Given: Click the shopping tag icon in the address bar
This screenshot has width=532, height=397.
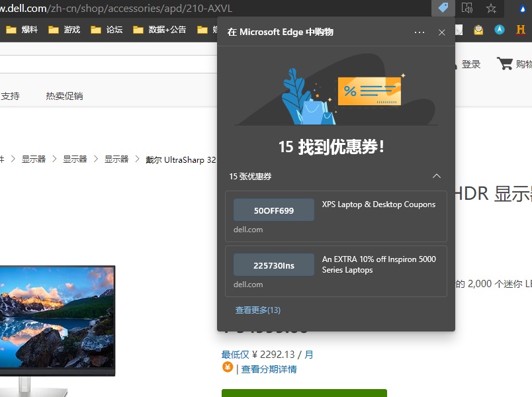Looking at the screenshot, I should pyautogui.click(x=443, y=9).
